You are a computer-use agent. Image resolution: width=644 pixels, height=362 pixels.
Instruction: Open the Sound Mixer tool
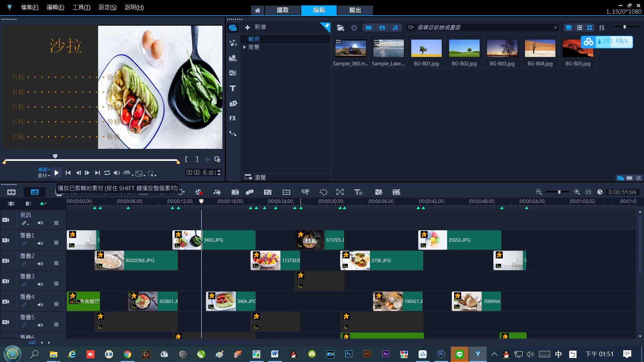[217, 192]
